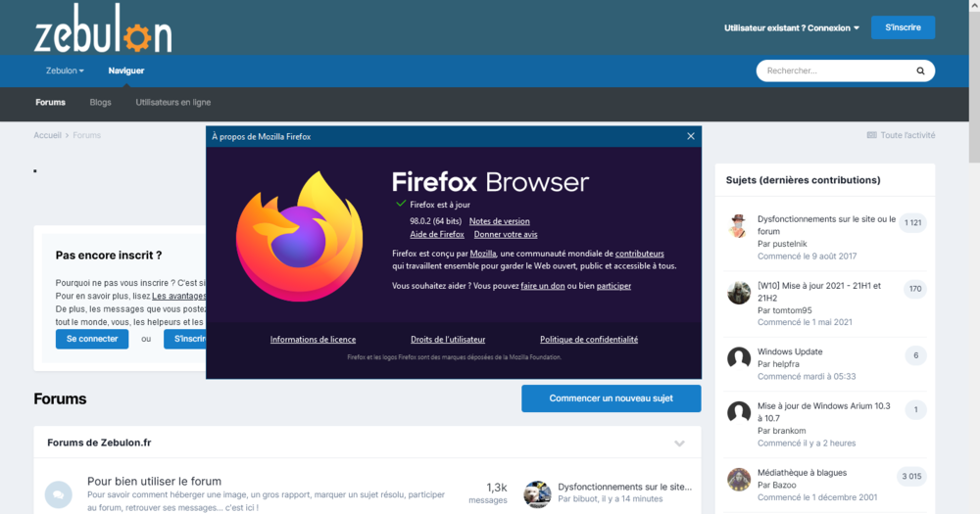
Task: Click Commencer un nouveau sujet button
Action: [x=611, y=398]
